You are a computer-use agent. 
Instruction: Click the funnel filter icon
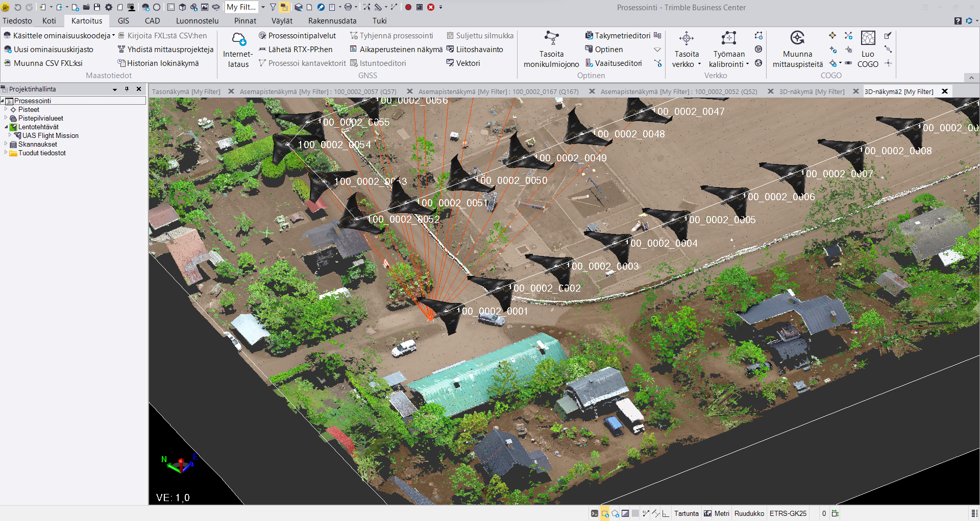tap(273, 7)
